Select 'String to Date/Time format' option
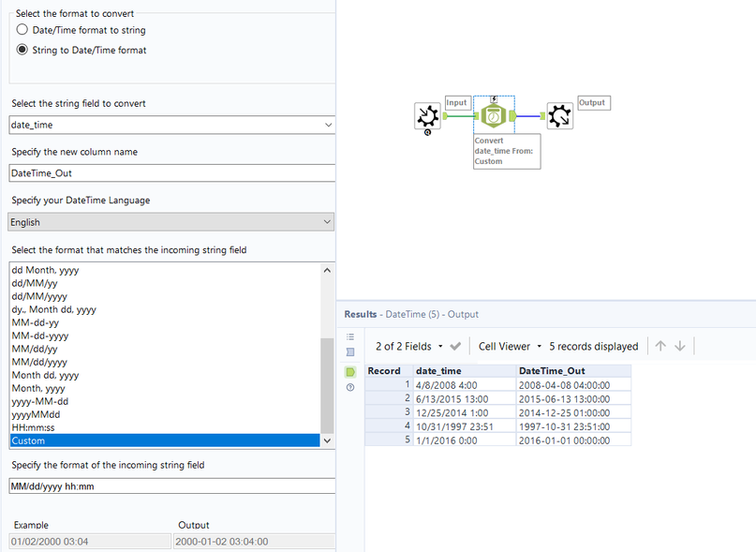Screen dimensions: 756x552 [x=22, y=50]
